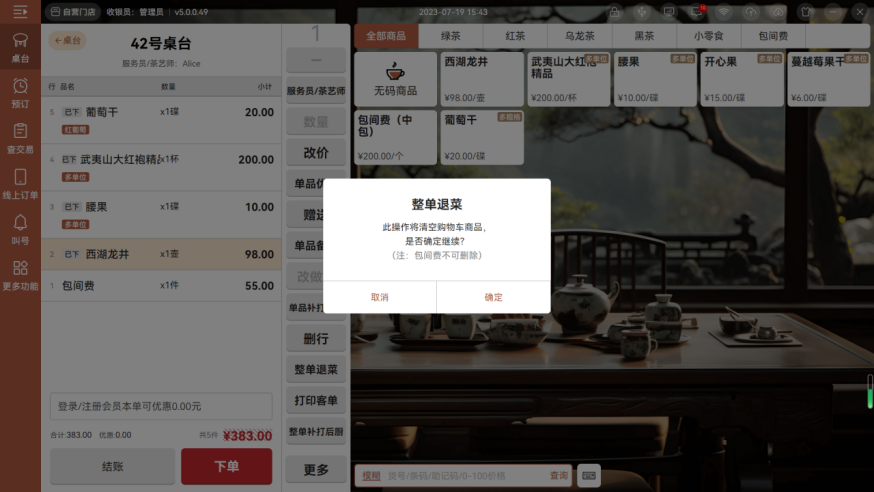Click 取消 in the dialog
This screenshot has width=874, height=492.
[380, 297]
